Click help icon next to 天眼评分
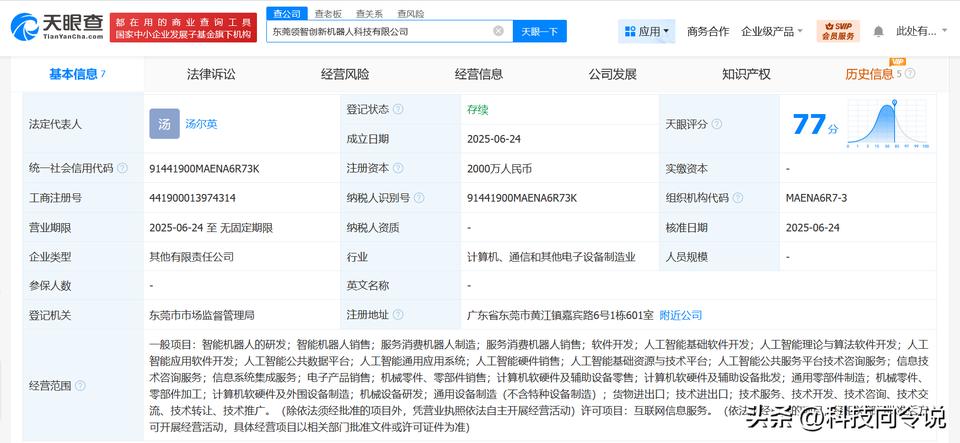The image size is (960, 443). (x=716, y=124)
